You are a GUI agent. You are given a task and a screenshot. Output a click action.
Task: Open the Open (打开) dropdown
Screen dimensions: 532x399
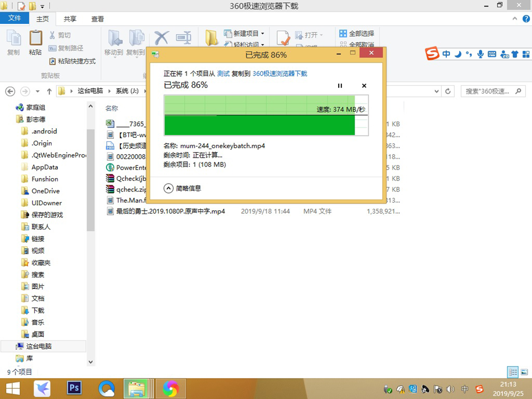309,35
